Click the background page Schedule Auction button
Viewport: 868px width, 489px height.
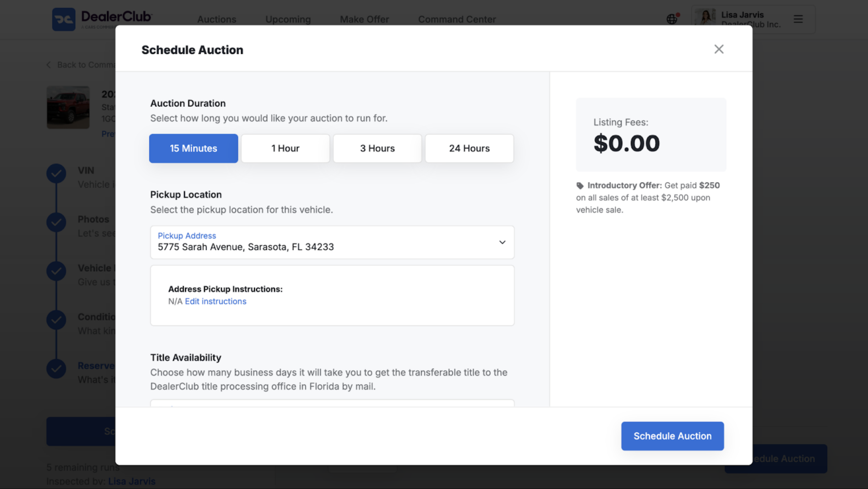pyautogui.click(x=790, y=459)
